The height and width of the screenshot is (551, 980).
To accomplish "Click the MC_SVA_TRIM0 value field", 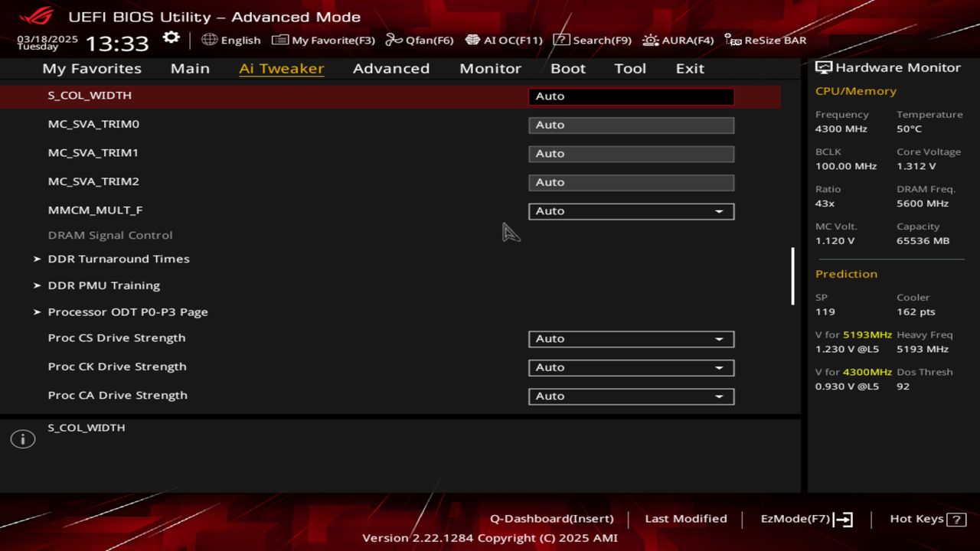I will point(632,125).
